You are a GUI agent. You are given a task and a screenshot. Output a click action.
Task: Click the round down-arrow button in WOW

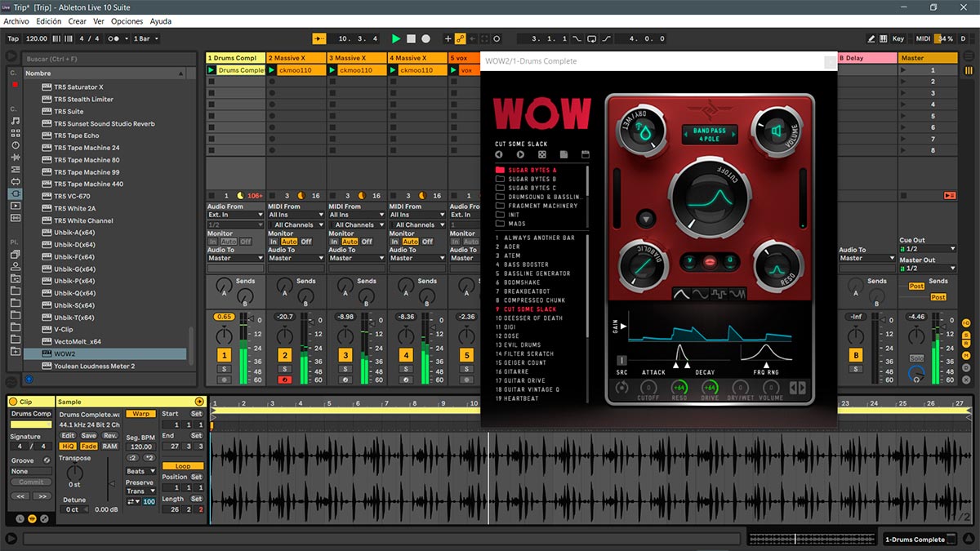pos(646,218)
